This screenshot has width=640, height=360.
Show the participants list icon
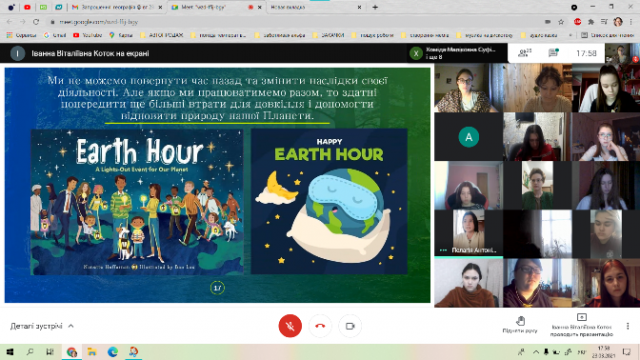click(x=525, y=53)
